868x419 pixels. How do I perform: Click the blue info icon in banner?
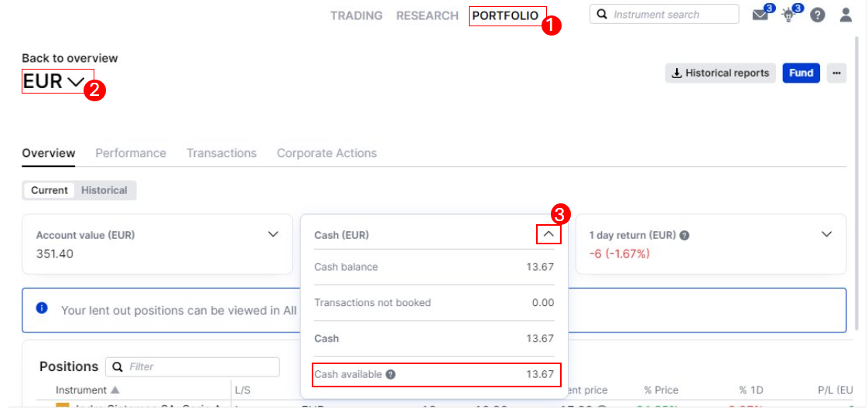(43, 308)
